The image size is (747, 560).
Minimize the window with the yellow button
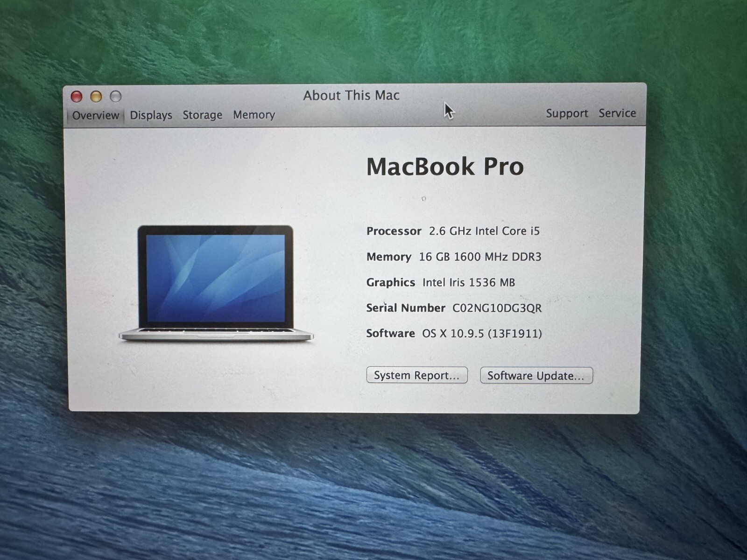(x=96, y=97)
